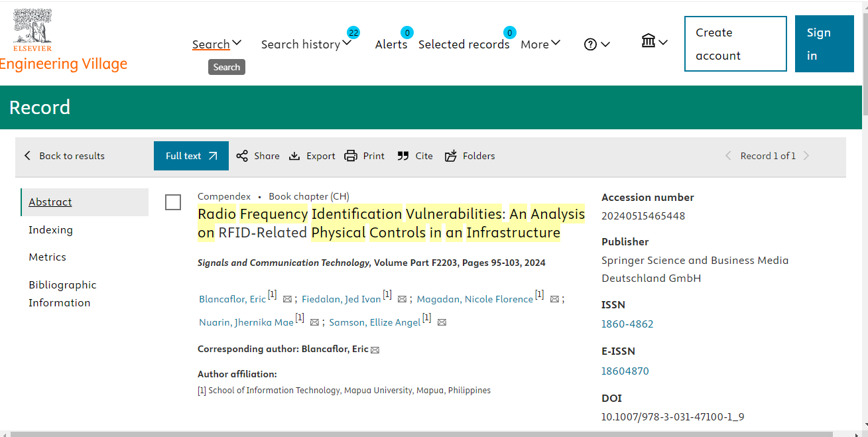Click the Cite quotation mark icon

click(x=403, y=156)
